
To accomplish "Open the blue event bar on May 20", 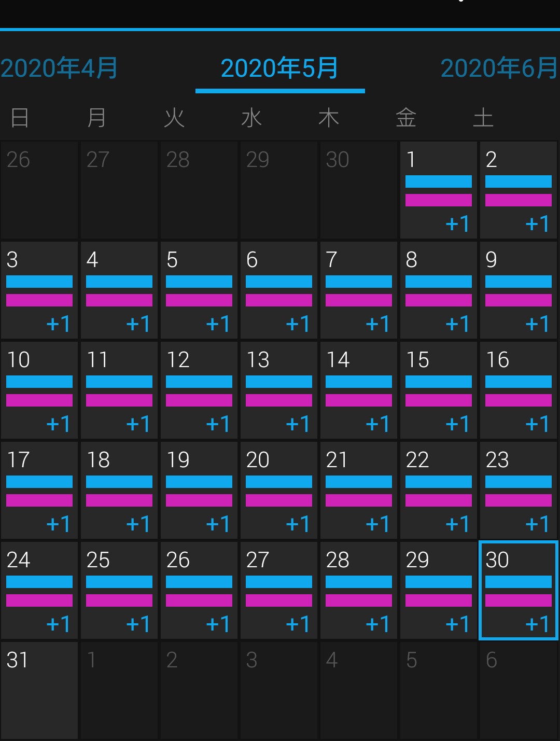I will coord(279,482).
